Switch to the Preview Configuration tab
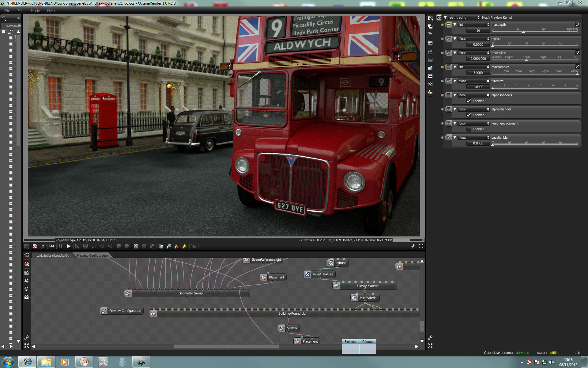This screenshot has width=588, height=368. coord(92,255)
